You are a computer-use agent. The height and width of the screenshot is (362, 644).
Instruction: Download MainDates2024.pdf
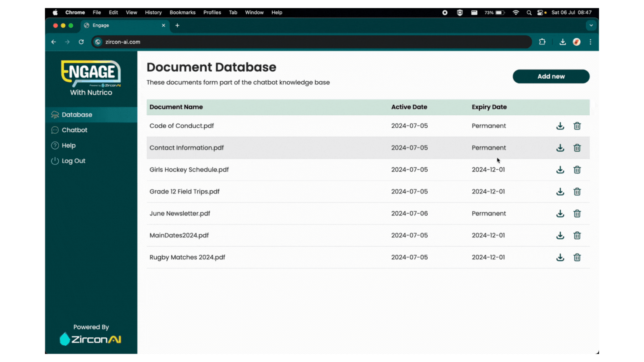[x=560, y=235]
